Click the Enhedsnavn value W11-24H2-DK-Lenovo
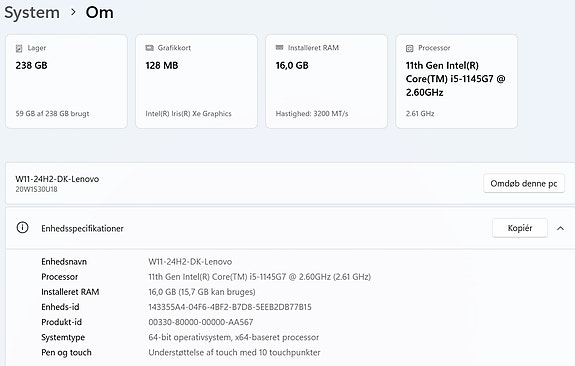Viewport: 575px width, 366px height. coord(190,261)
